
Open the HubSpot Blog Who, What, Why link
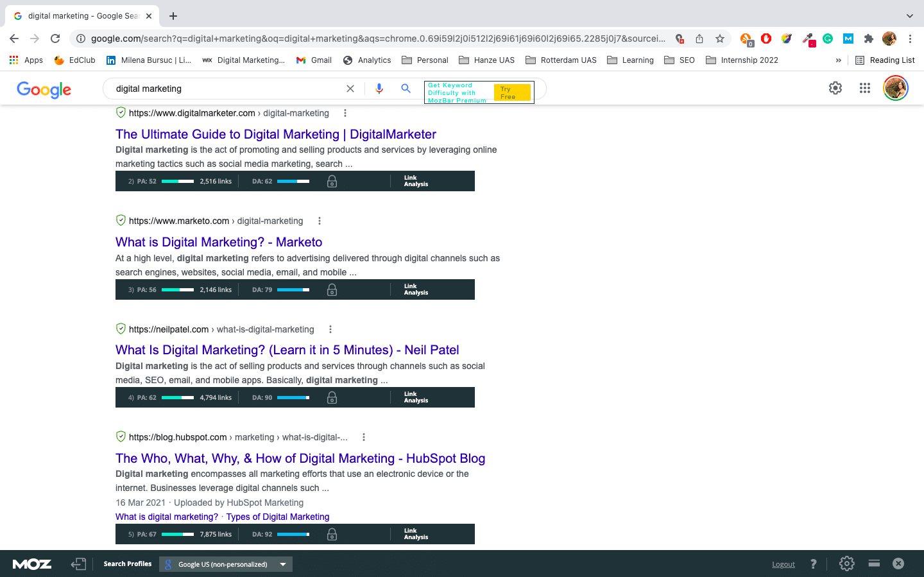pyautogui.click(x=300, y=458)
